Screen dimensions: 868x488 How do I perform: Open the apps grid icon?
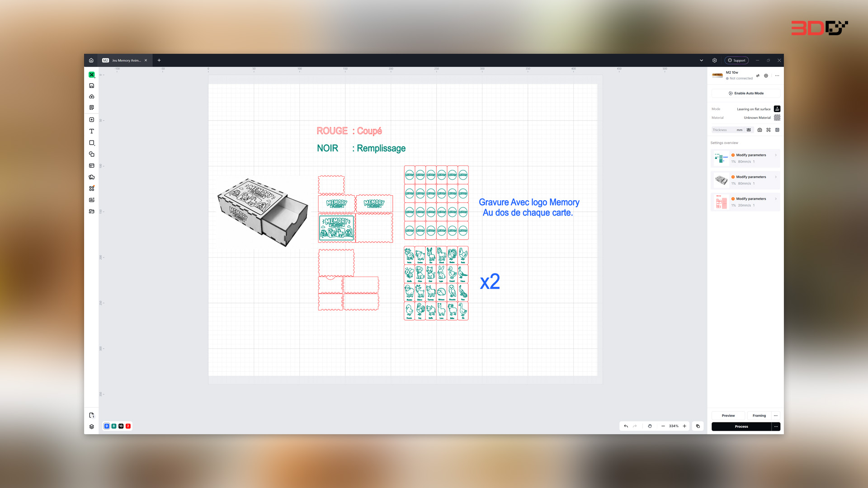[92, 188]
